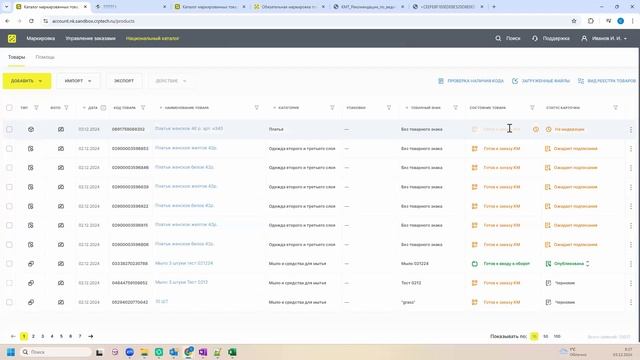Switch to the Товары tab
The image size is (640, 360).
tap(16, 57)
